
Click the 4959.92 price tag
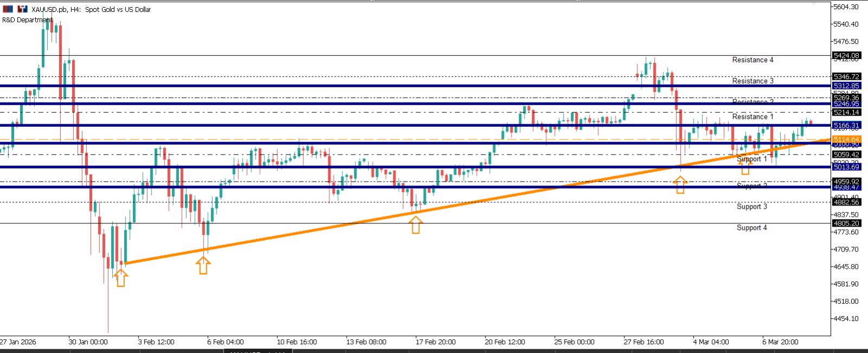click(846, 182)
